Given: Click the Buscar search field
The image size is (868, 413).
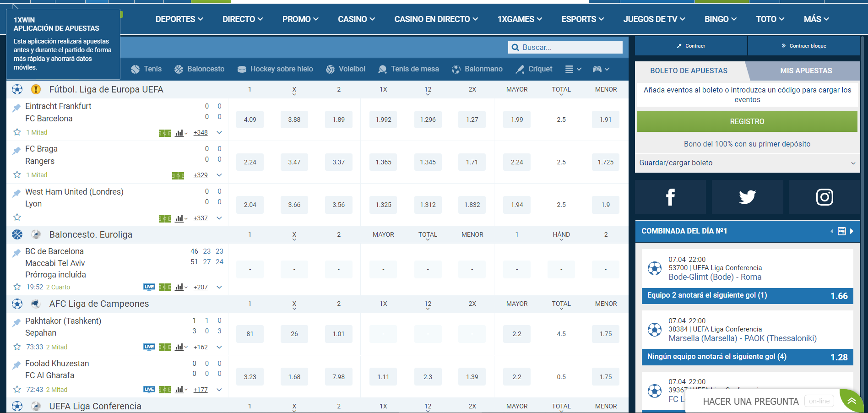Looking at the screenshot, I should click(x=565, y=47).
